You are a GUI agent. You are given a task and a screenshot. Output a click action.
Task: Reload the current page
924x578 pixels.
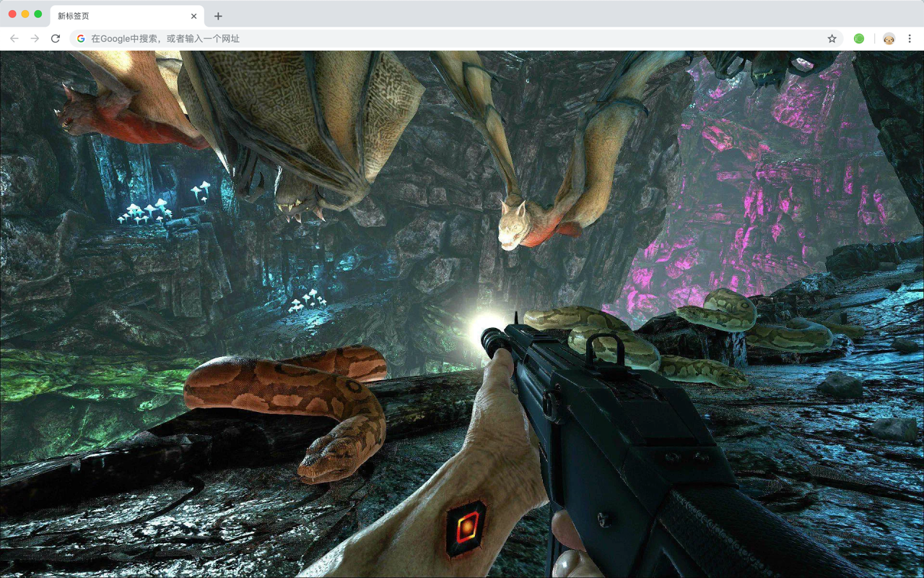[56, 38]
